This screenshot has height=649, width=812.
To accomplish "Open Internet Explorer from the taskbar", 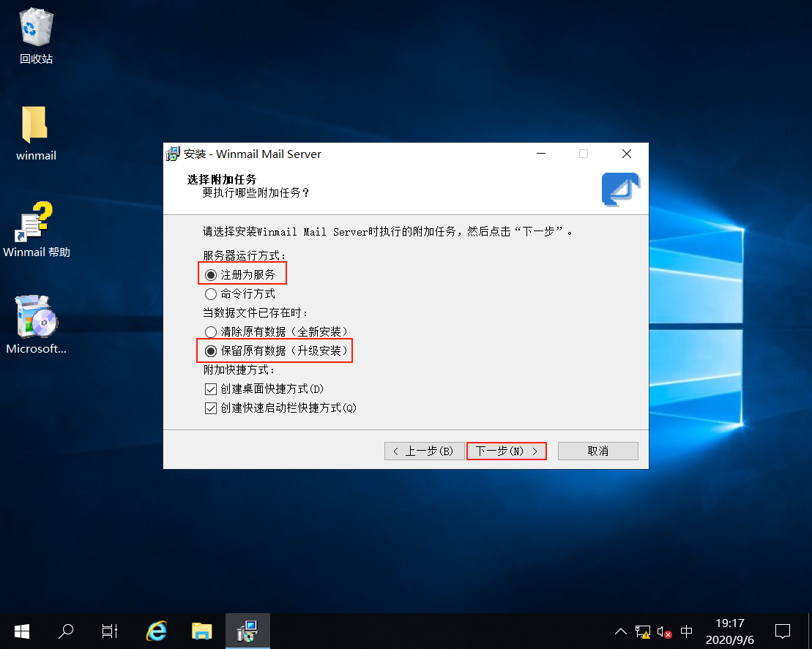I will (156, 631).
